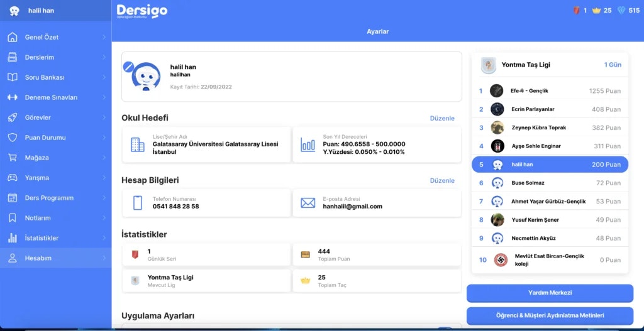The height and width of the screenshot is (331, 644).
Task: Expand the Derslerim chevron
Action: pos(104,57)
